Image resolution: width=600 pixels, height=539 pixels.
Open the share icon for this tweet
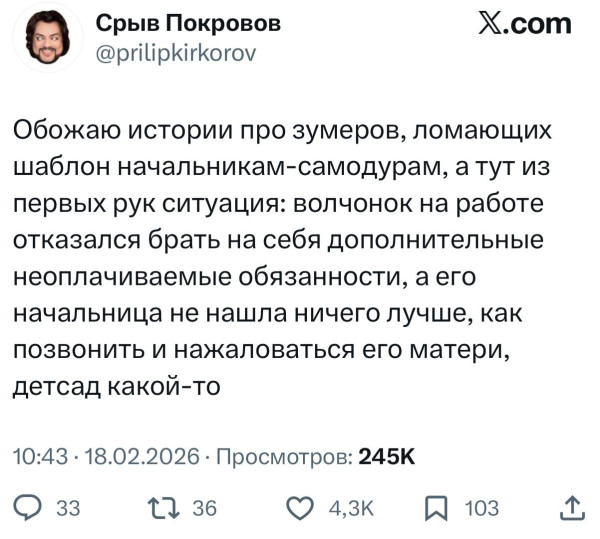[572, 507]
